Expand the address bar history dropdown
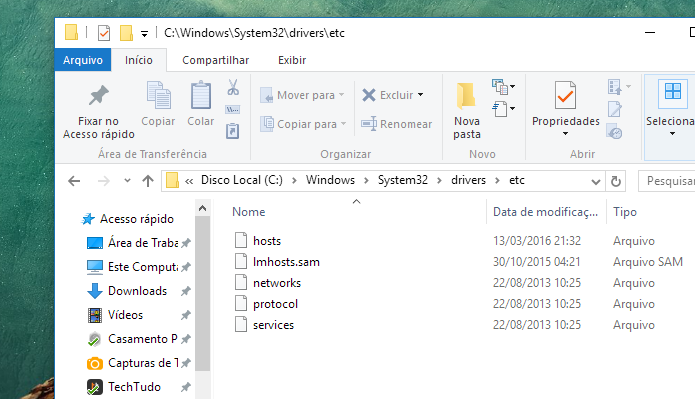This screenshot has height=399, width=695. point(596,181)
